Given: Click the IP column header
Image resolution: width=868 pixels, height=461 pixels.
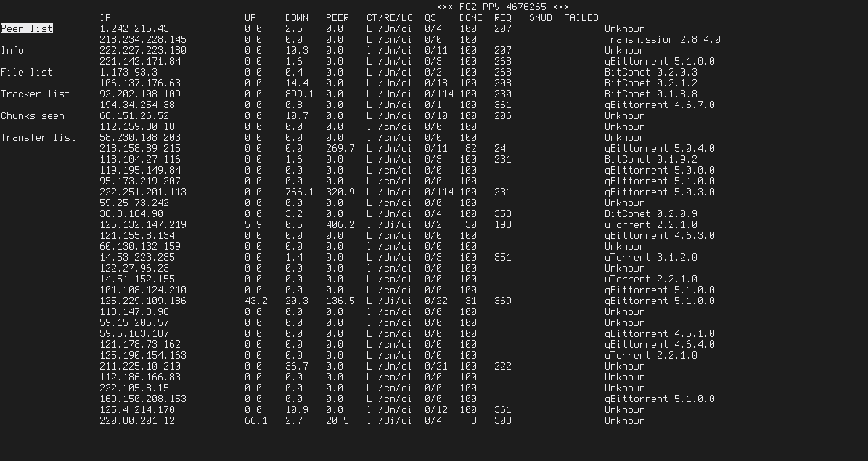Looking at the screenshot, I should [105, 17].
